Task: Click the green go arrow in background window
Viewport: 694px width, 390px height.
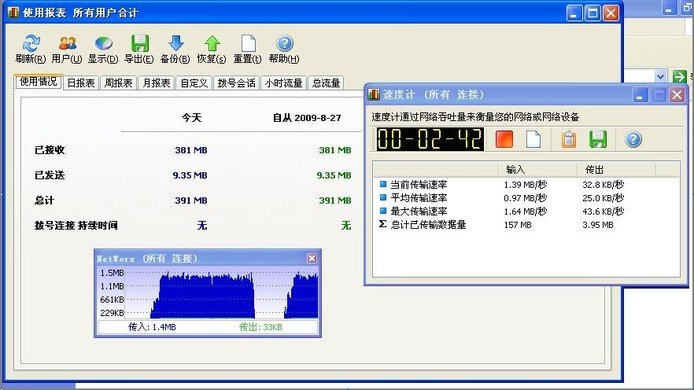Action: pos(679,76)
